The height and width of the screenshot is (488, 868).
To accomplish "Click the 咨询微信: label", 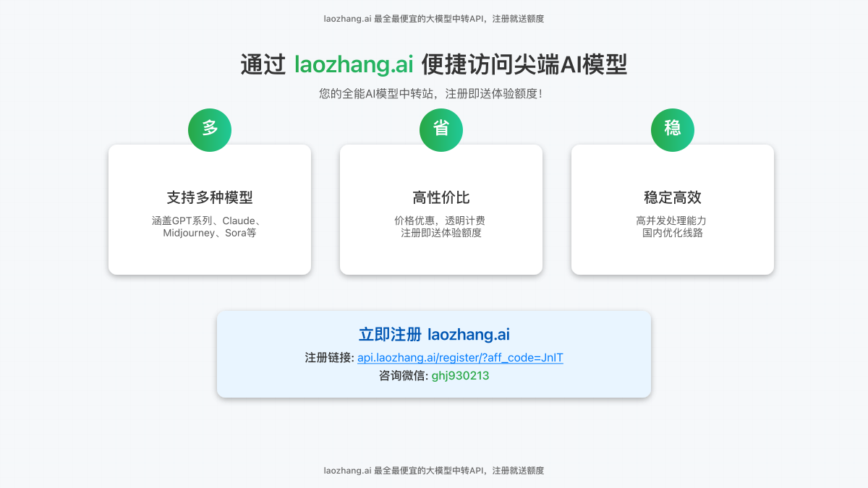I will click(403, 376).
